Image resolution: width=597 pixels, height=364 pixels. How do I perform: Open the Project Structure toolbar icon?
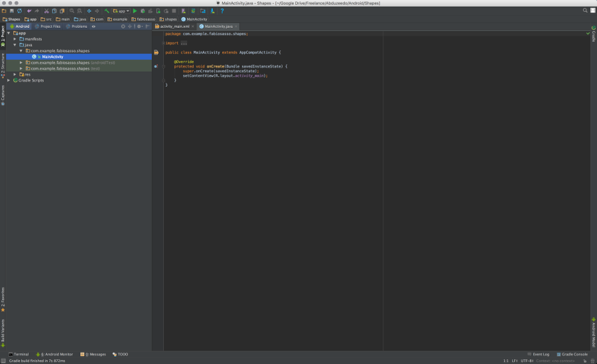point(202,11)
